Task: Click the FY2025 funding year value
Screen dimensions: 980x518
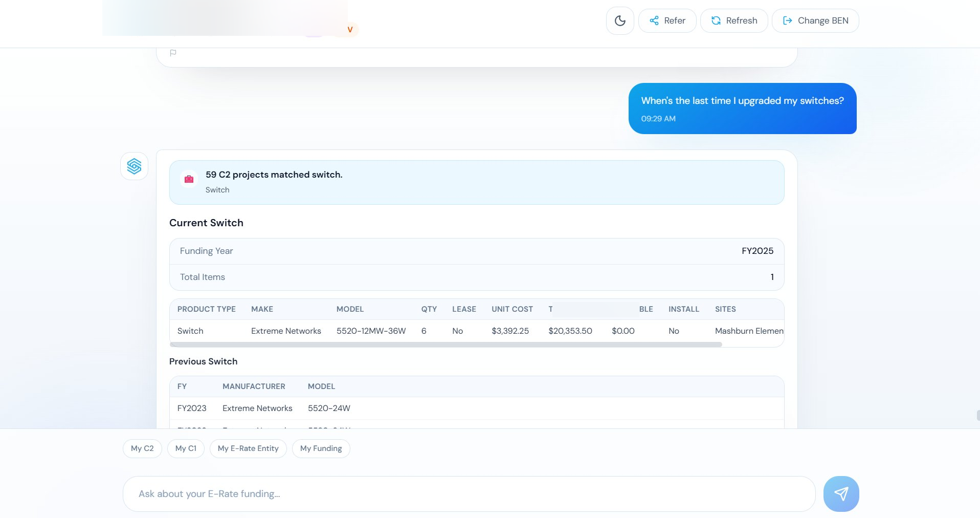Action: 758,251
